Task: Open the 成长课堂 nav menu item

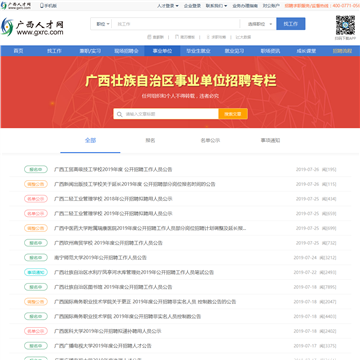Action: (306, 51)
